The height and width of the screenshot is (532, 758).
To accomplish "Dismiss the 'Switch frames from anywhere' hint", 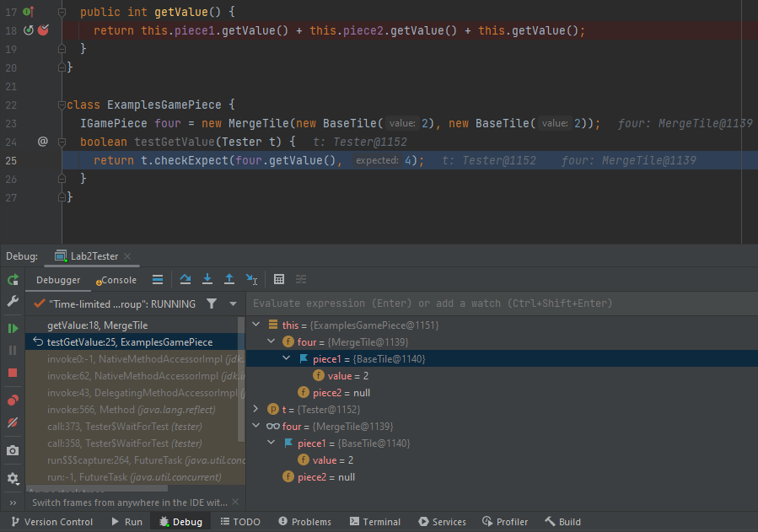I will tap(235, 502).
